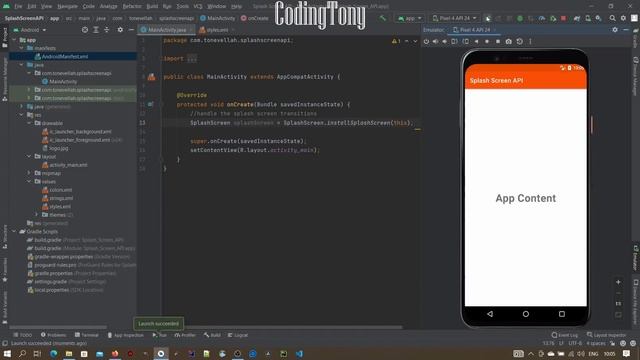Image resolution: width=640 pixels, height=360 pixels.
Task: Click the emulator snapshots clock icon
Action: click(520, 41)
